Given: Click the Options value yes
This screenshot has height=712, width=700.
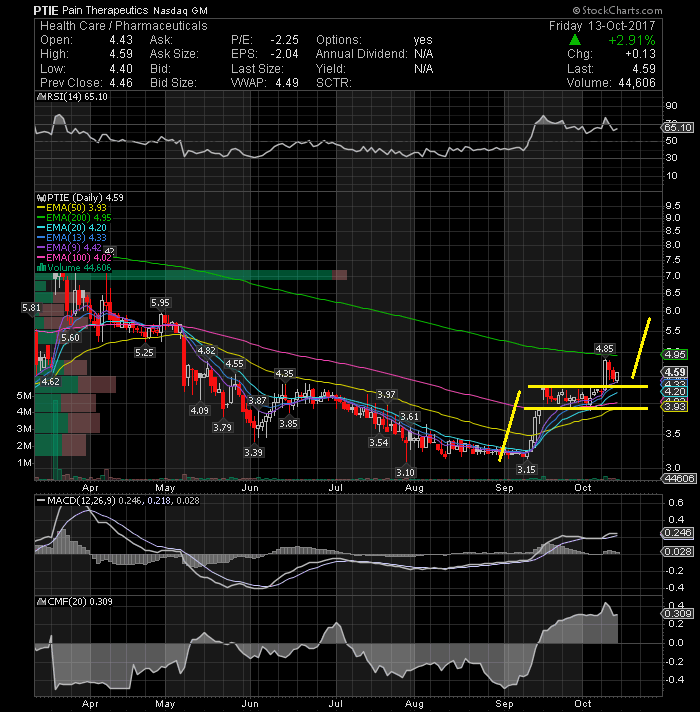Looking at the screenshot, I should 423,40.
